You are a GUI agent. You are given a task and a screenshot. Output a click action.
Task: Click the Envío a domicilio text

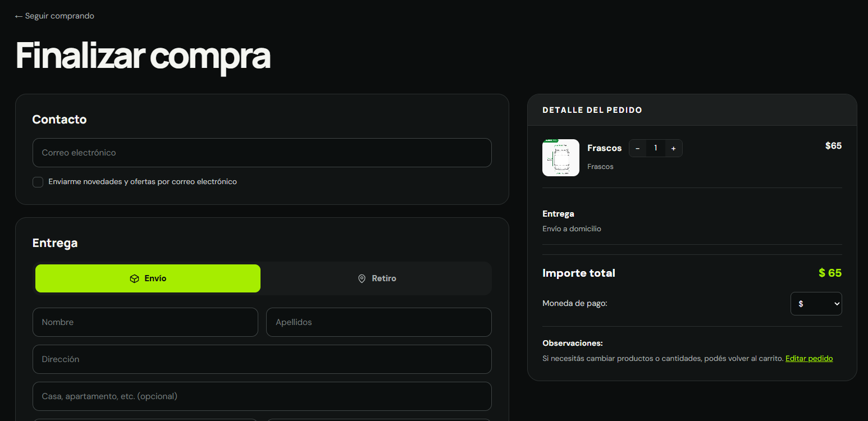(x=572, y=229)
